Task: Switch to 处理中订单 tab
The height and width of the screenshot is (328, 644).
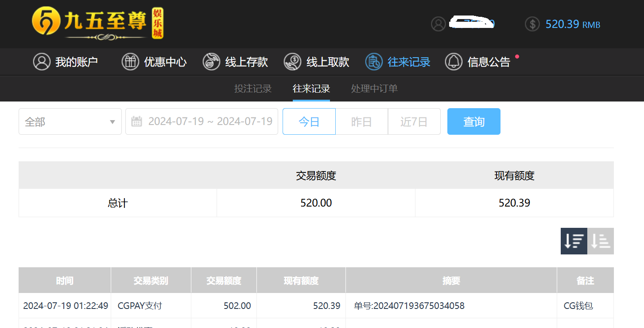Action: pos(374,89)
